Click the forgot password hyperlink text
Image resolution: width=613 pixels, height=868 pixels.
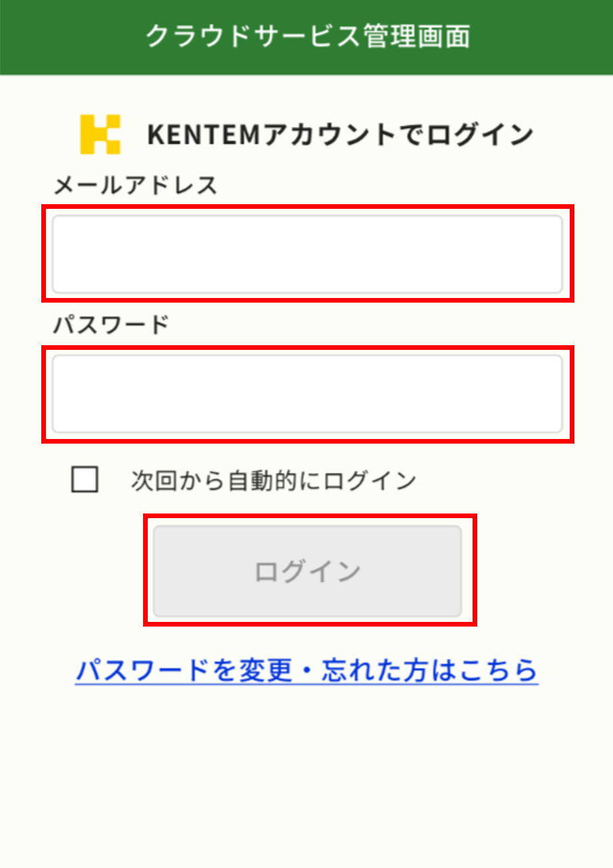(306, 671)
